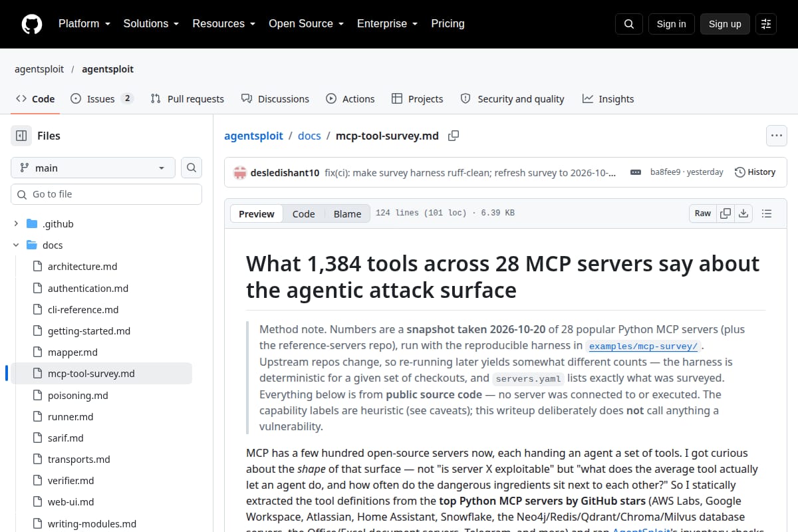Open bold agentsploit repository link
The width and height of the screenshot is (798, 532).
(x=108, y=69)
